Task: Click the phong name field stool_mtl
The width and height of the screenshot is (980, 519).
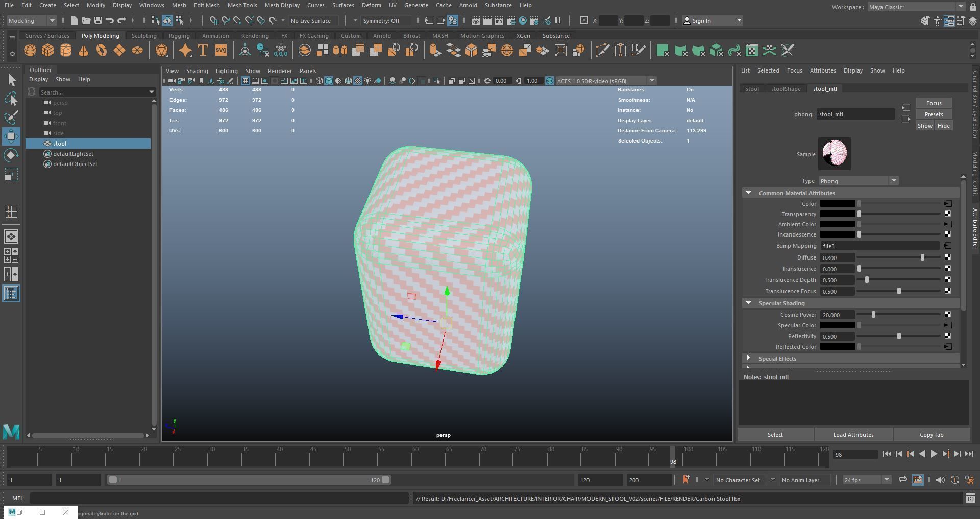Action: click(855, 114)
